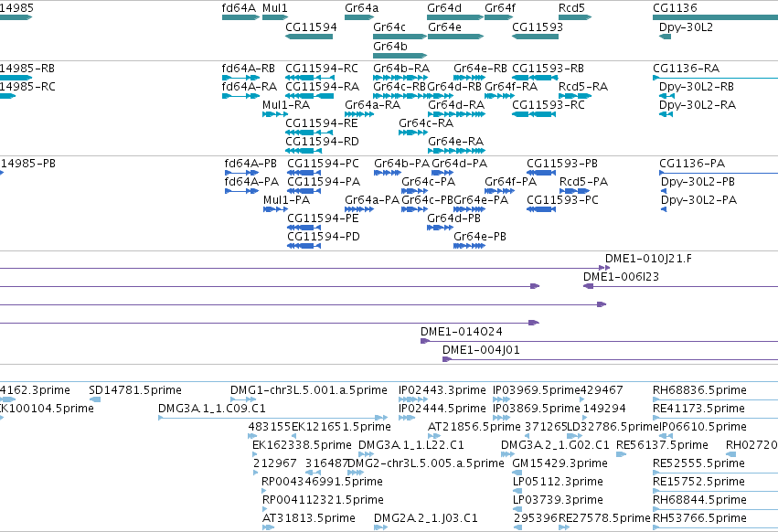Click transcript CG11593-RC
778x532 pixels.
point(534,114)
